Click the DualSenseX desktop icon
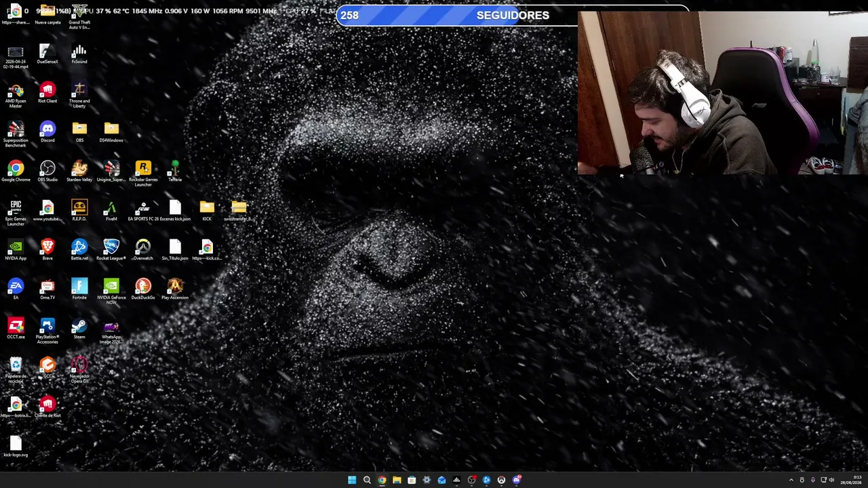Image resolution: width=868 pixels, height=488 pixels. tap(47, 52)
